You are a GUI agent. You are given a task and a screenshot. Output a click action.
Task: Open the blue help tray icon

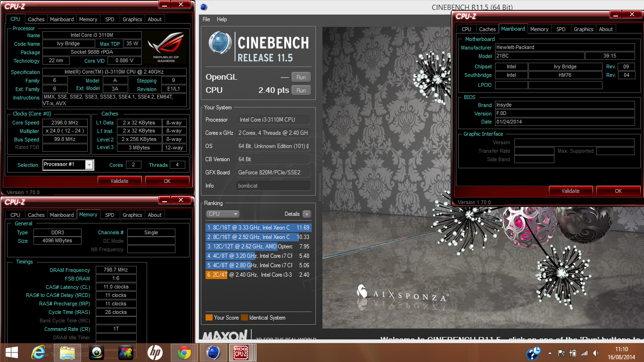click(x=534, y=353)
